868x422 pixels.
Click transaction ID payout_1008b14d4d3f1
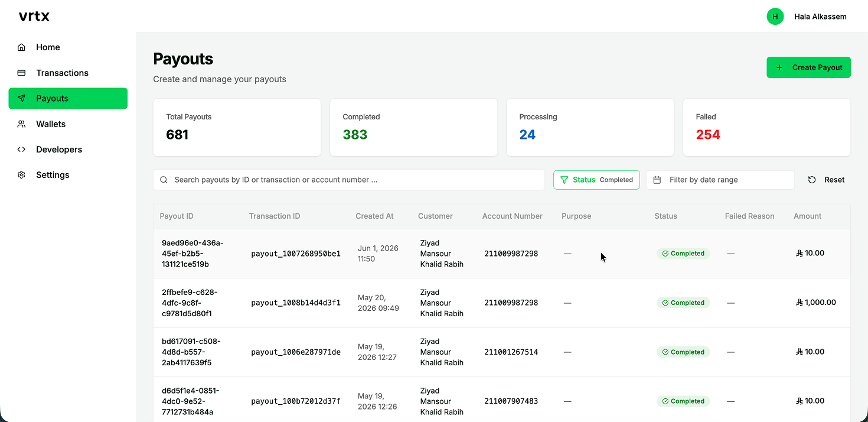[x=296, y=303]
